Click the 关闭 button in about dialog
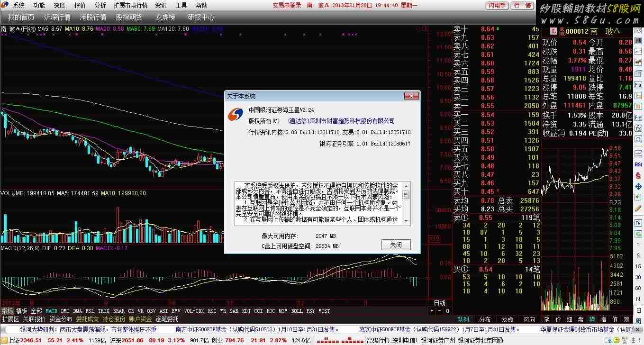Screen dimensions: 644x345 pyautogui.click(x=396, y=245)
